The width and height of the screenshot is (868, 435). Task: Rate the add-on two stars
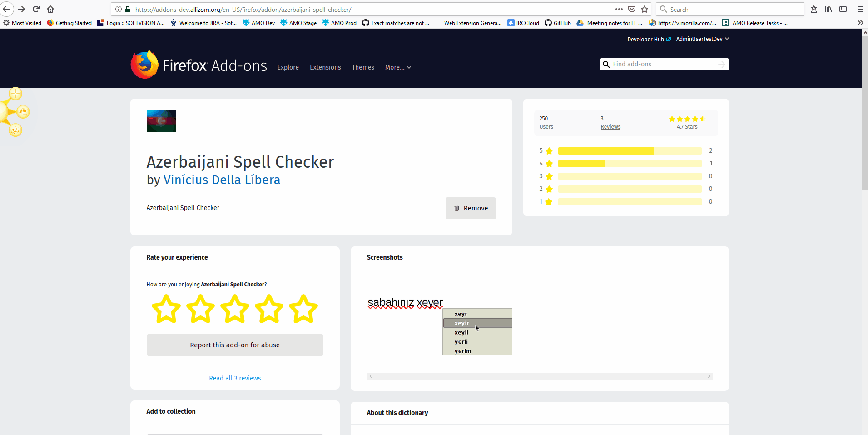(200, 309)
